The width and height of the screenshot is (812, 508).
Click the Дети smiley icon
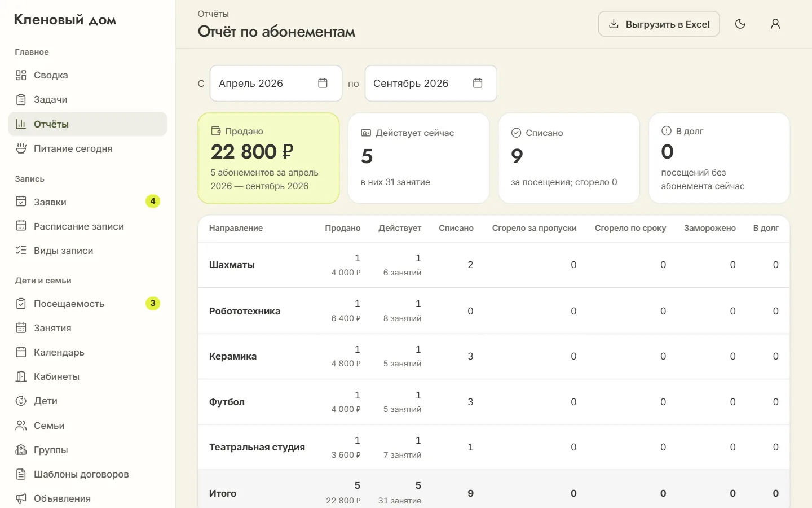tap(21, 401)
